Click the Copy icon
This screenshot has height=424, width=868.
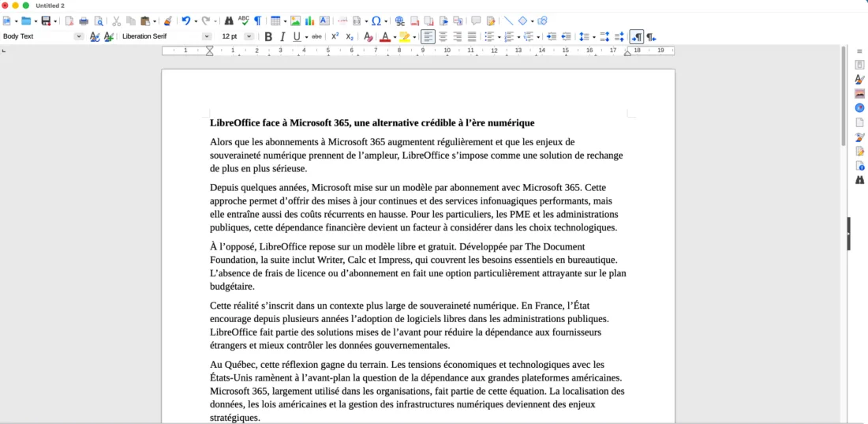[131, 21]
